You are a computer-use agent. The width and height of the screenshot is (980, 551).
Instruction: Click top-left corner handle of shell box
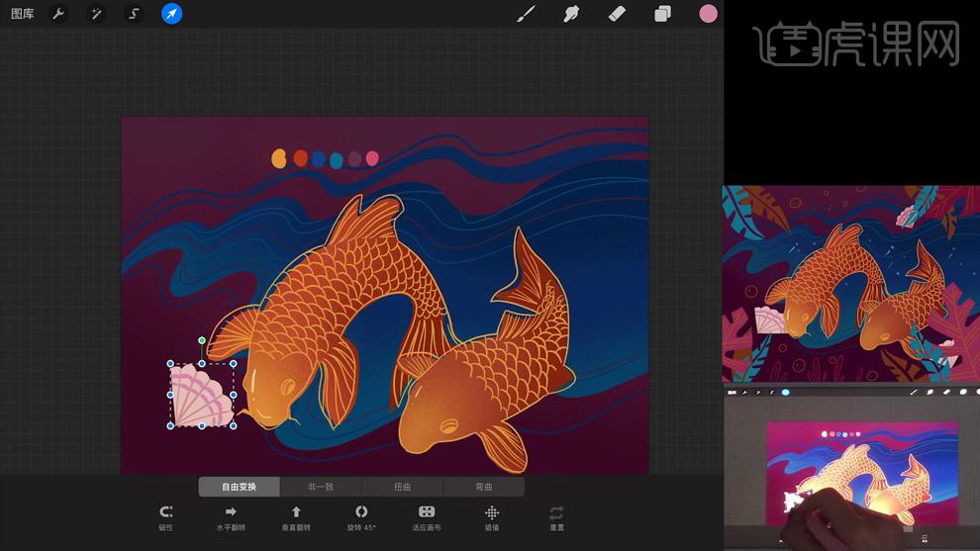point(170,364)
